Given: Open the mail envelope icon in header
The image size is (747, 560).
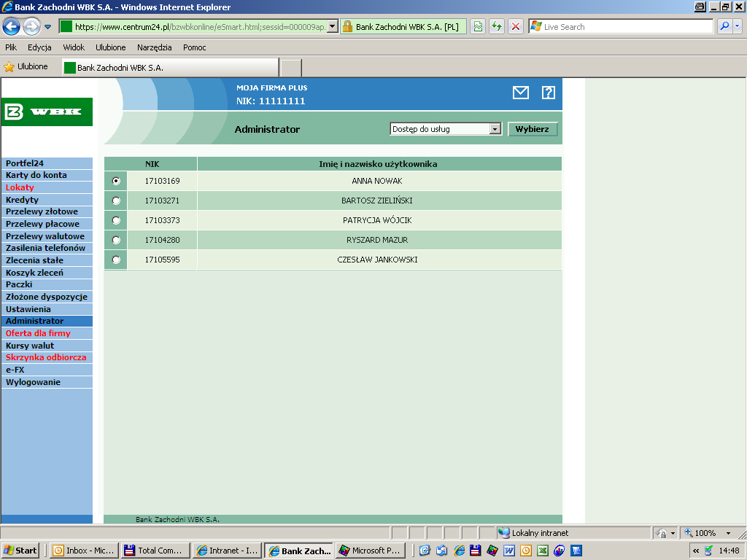Looking at the screenshot, I should tap(520, 93).
